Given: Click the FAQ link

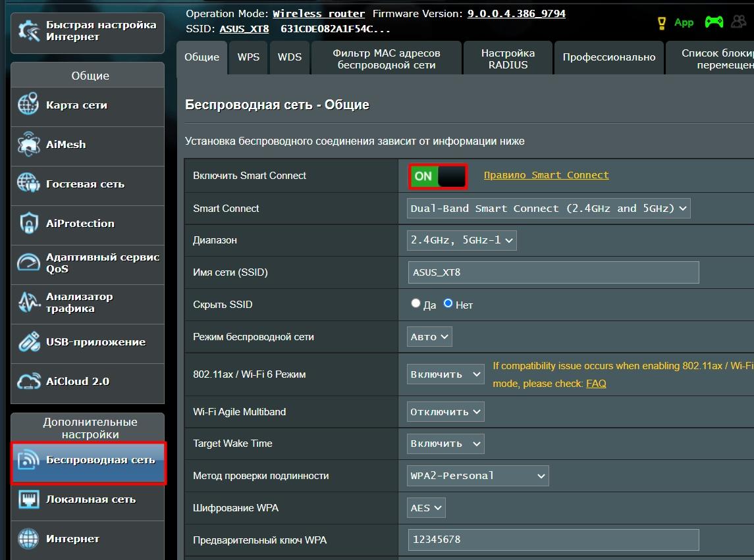Looking at the screenshot, I should 596,384.
